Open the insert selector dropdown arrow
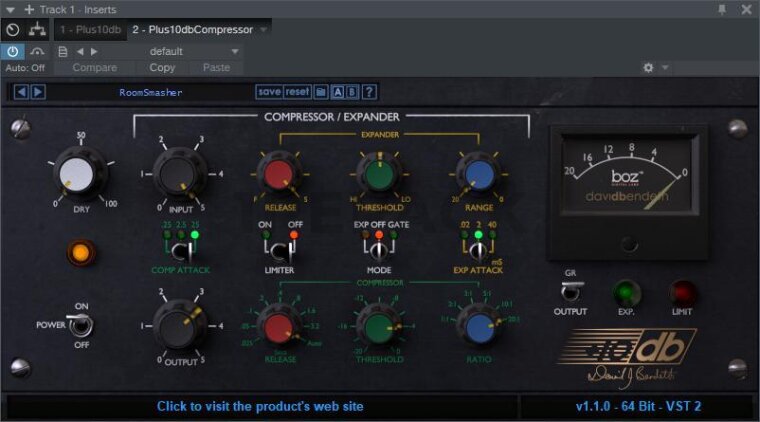This screenshot has width=760, height=422. [265, 30]
